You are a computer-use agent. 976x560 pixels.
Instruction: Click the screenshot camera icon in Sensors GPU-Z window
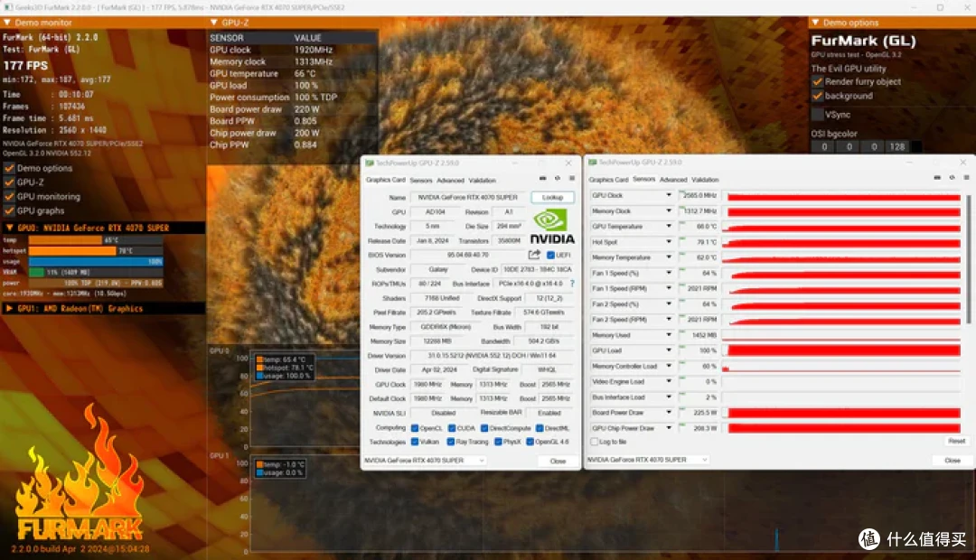point(937,178)
